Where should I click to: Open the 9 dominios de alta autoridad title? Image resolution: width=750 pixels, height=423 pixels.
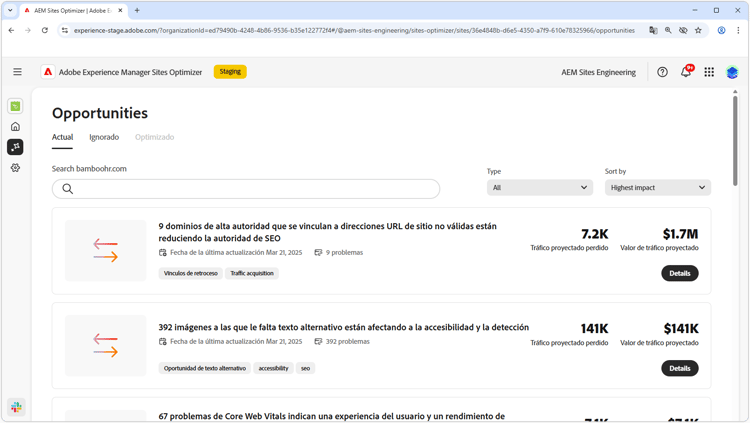point(328,232)
